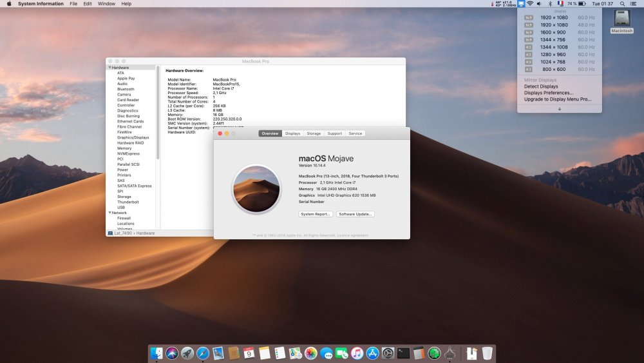Switch to the Displays tab
Image resolution: width=644 pixels, height=363 pixels.
pos(292,133)
